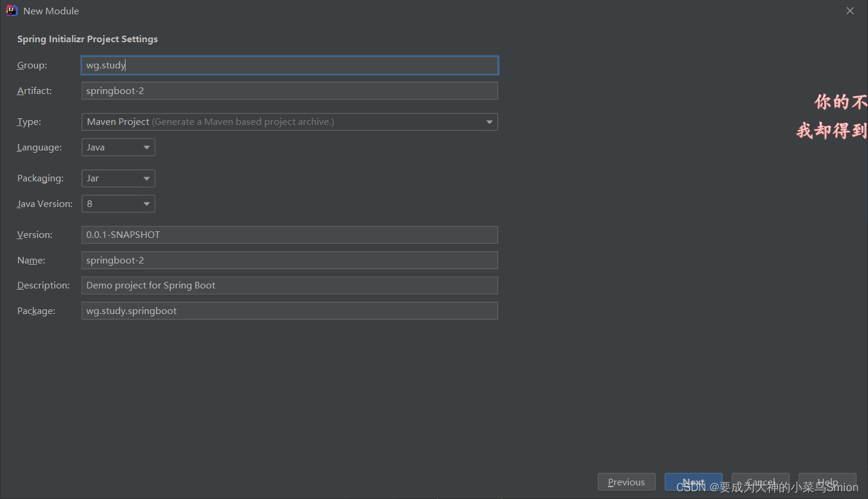Click the Spring Initializr Project Settings heading
This screenshot has height=499, width=868.
(x=87, y=39)
